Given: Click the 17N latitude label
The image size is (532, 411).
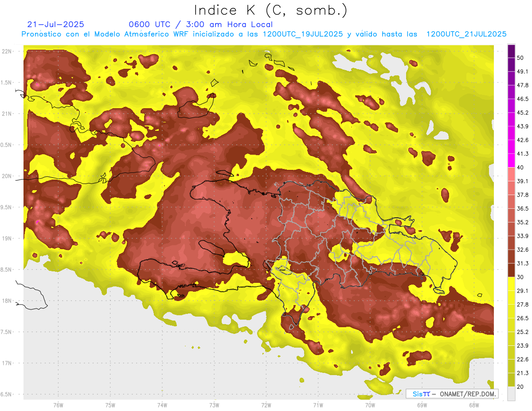Looking at the screenshot, I should (7, 363).
